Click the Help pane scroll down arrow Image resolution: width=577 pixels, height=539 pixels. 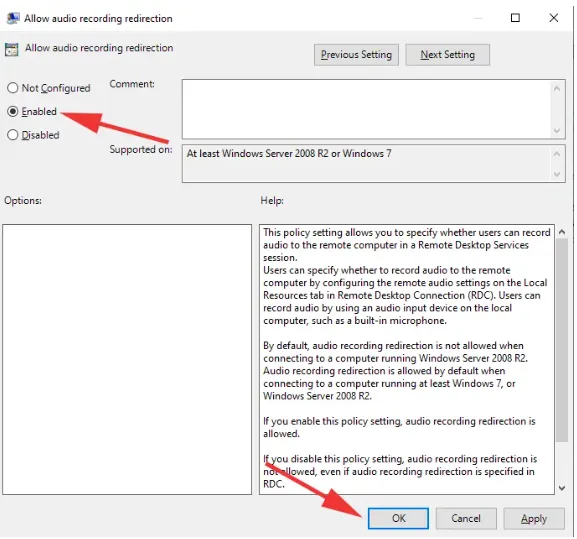(562, 488)
